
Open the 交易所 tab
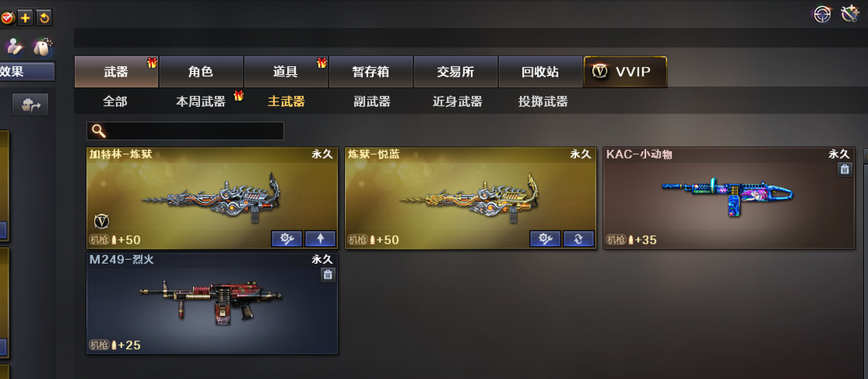click(x=455, y=72)
